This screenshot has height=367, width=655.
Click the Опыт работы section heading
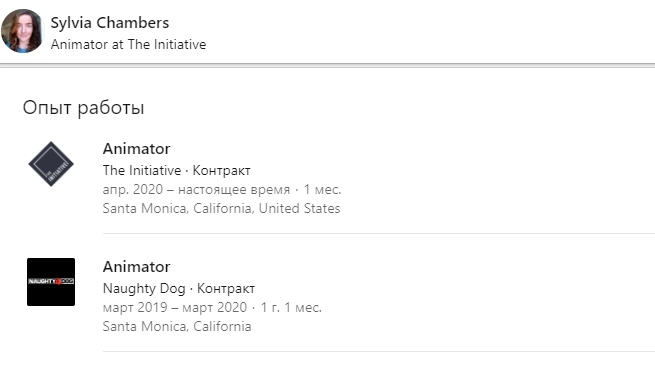click(x=84, y=108)
